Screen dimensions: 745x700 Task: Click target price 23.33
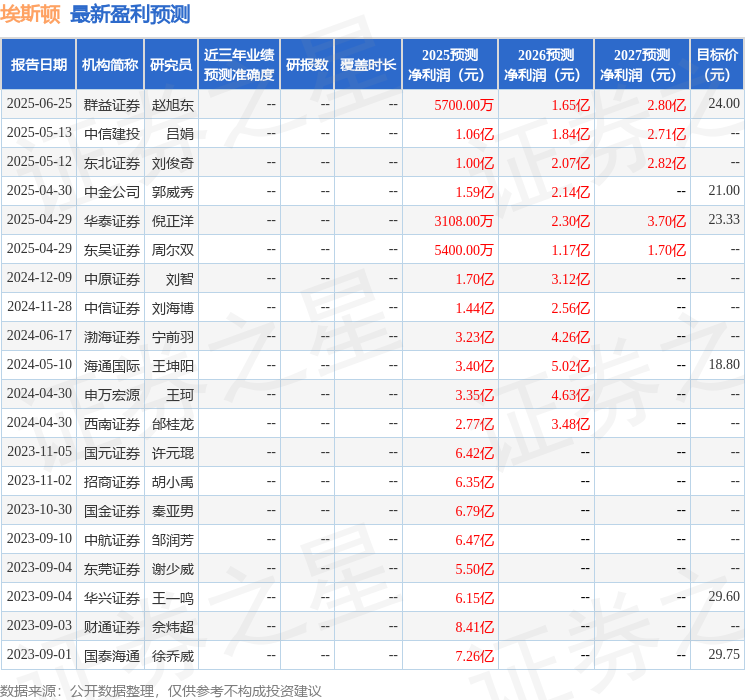point(724,220)
